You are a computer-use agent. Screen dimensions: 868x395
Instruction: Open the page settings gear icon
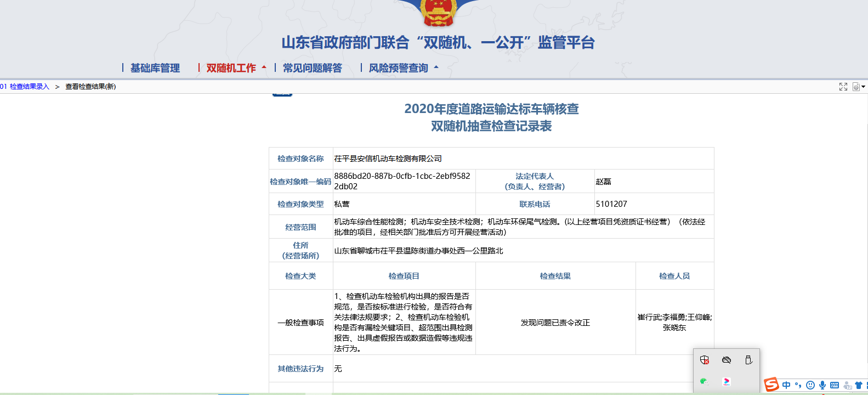coord(856,87)
